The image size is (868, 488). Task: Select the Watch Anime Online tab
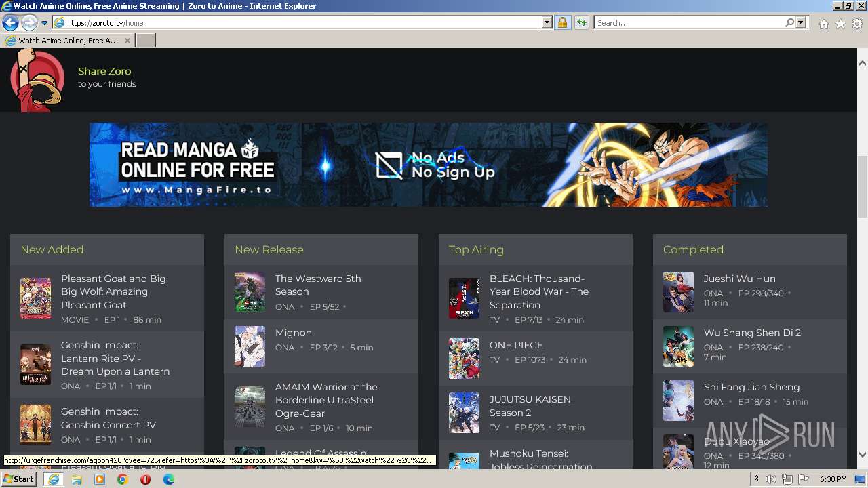[68, 41]
